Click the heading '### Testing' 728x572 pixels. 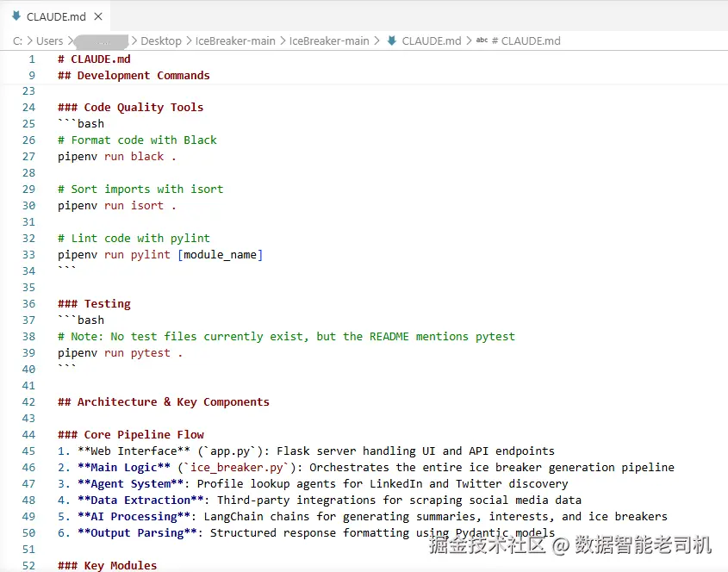94,303
